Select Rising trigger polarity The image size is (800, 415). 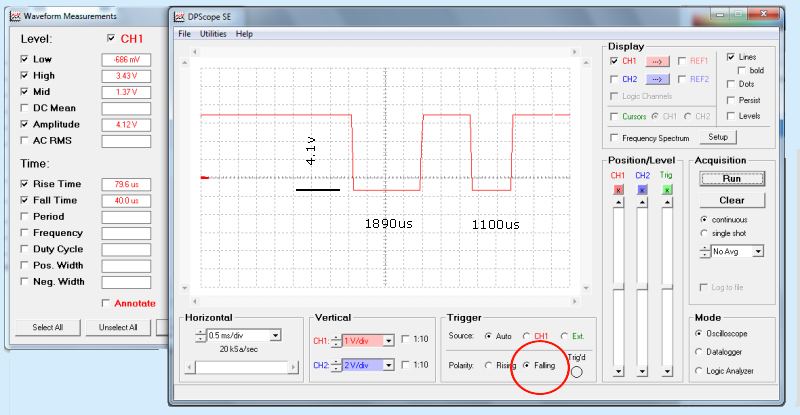(488, 365)
